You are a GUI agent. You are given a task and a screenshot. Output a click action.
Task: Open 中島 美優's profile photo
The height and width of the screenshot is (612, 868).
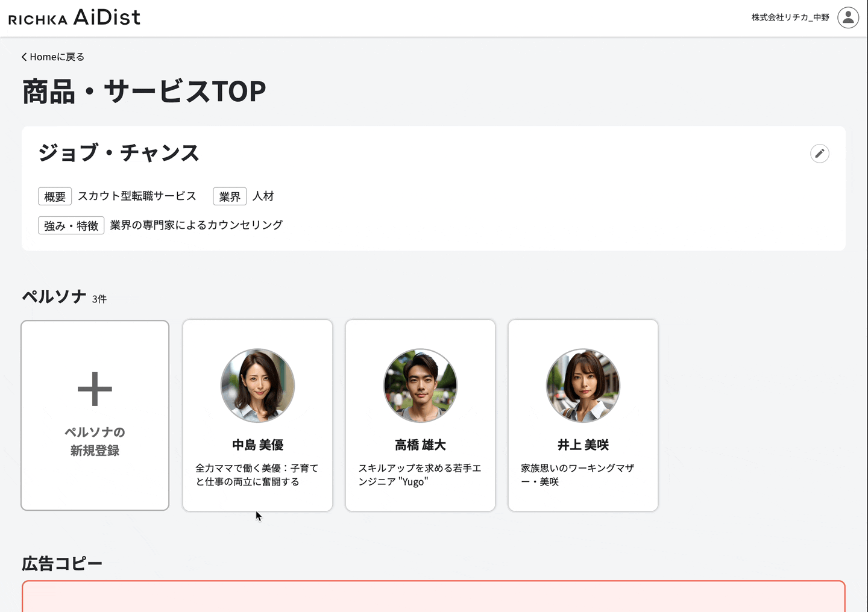point(257,386)
